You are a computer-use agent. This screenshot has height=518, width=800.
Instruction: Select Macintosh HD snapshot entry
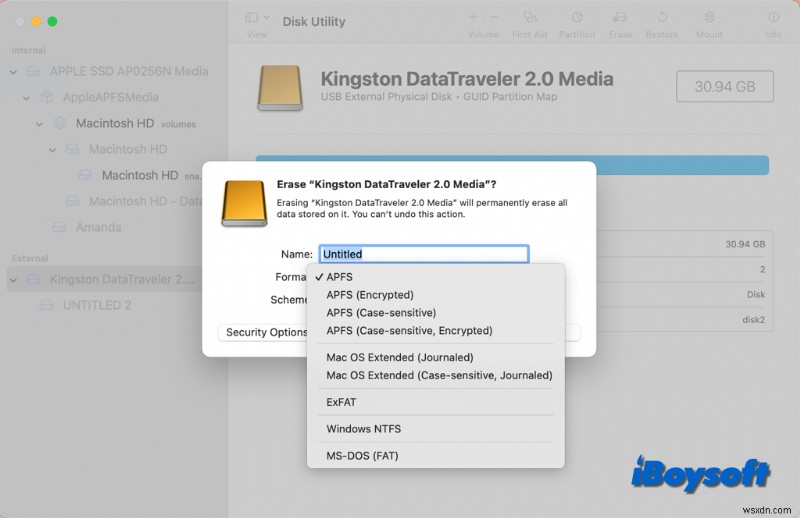click(x=151, y=175)
